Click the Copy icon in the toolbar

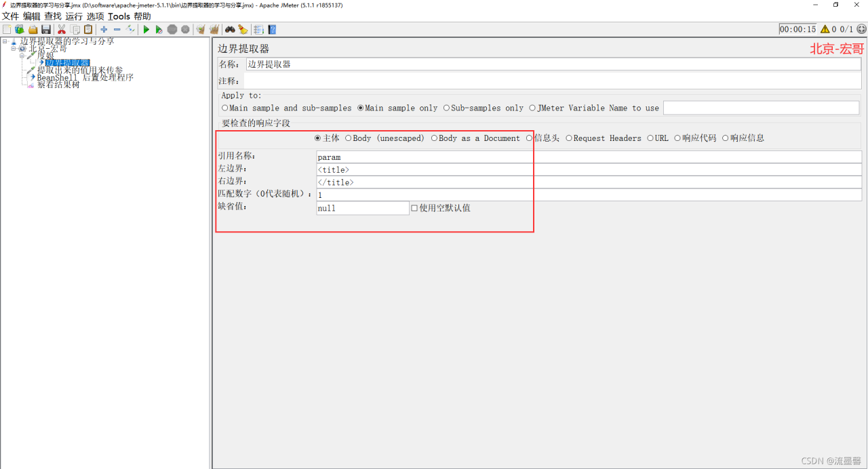pos(75,29)
